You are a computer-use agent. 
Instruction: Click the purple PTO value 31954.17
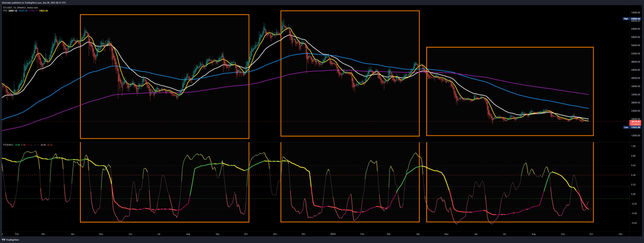33,11
